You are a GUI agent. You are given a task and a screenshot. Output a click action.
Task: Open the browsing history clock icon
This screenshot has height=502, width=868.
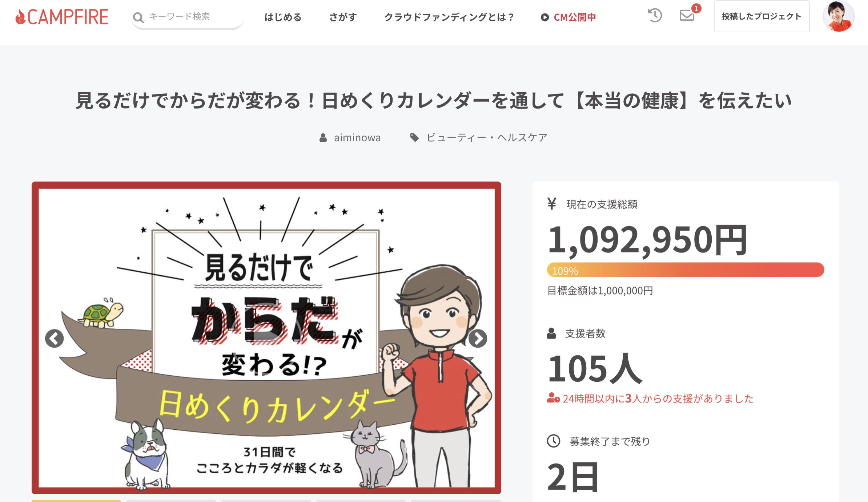click(655, 16)
